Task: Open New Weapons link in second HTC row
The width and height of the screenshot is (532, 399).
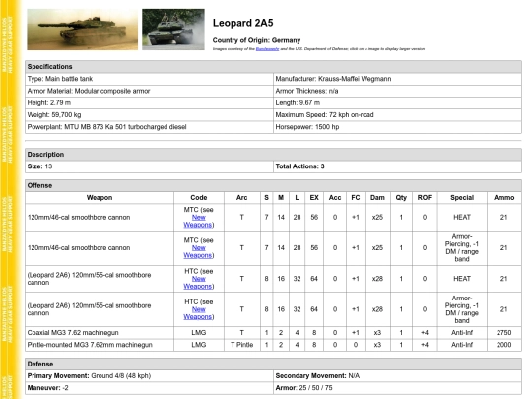Action: click(x=198, y=313)
